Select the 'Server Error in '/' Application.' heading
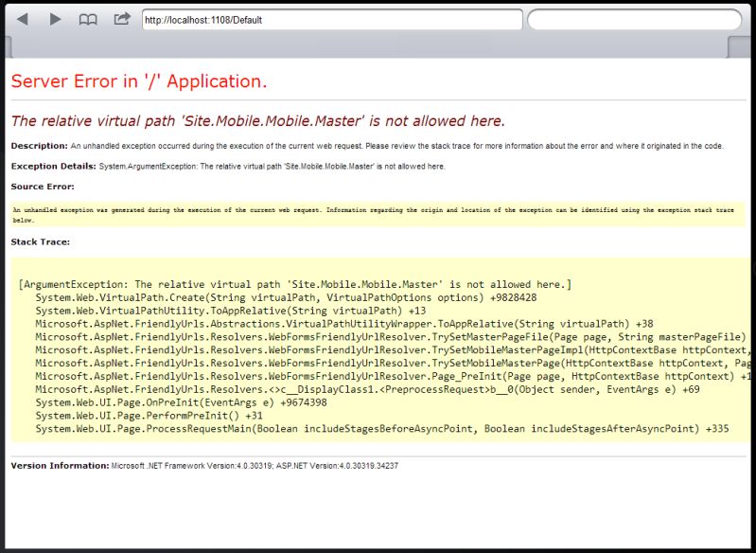Screen dimensions: 756x553 pyautogui.click(x=139, y=81)
